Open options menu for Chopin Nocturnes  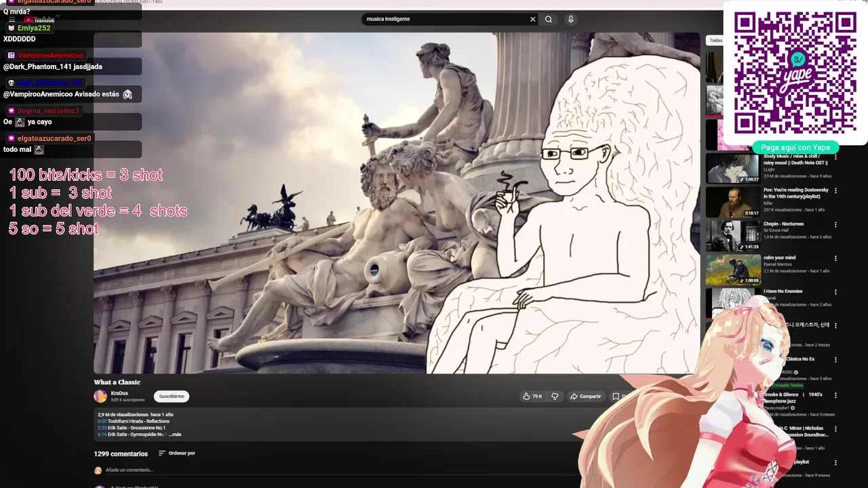[835, 225]
